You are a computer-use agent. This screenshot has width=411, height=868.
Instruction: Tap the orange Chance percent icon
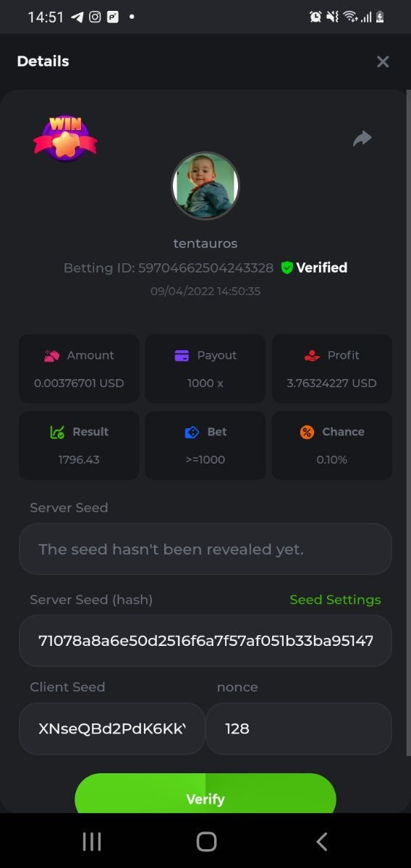click(x=307, y=432)
